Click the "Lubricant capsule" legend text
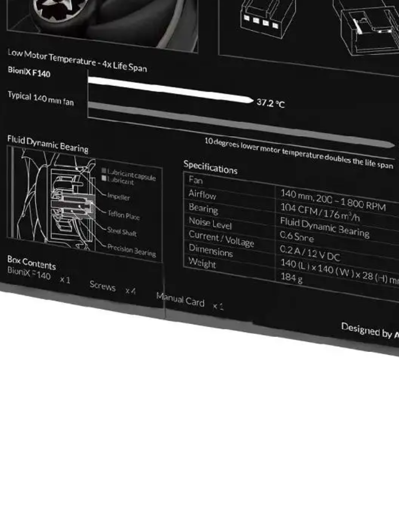The height and width of the screenshot is (532, 399). (132, 174)
